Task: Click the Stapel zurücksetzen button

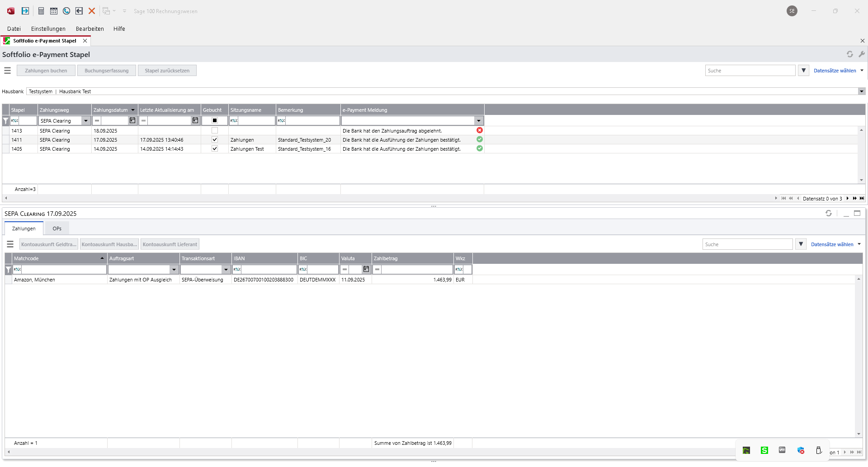Action: (167, 71)
